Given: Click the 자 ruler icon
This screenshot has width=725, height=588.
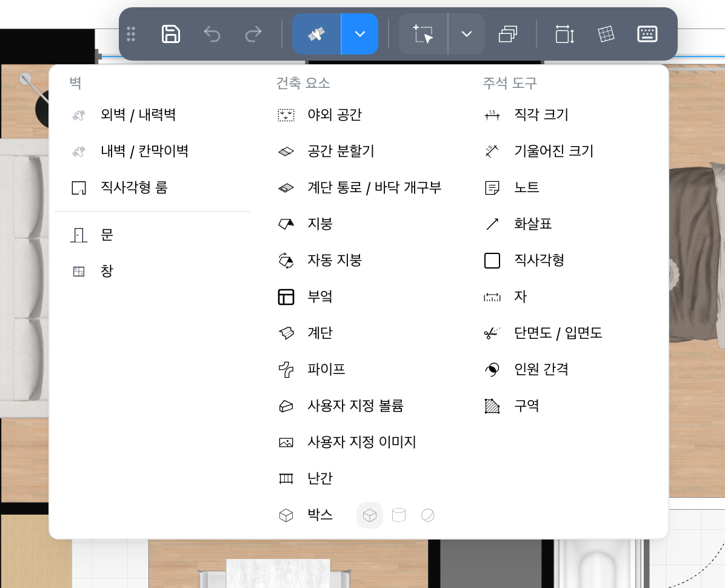Looking at the screenshot, I should pos(492,297).
